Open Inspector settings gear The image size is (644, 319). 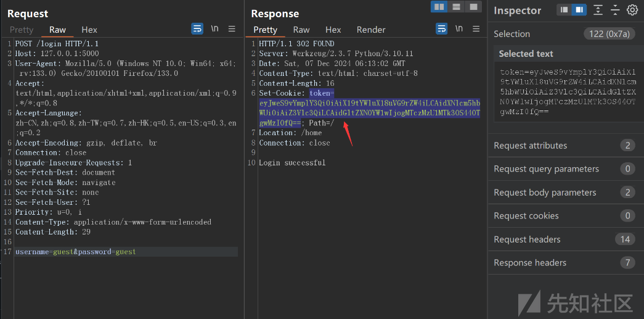click(632, 10)
